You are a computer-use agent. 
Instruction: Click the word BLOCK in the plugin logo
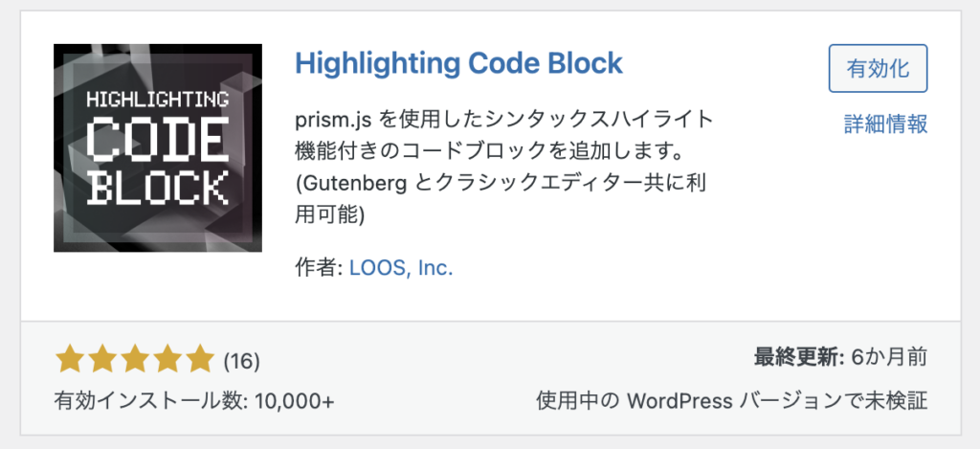coord(158,188)
